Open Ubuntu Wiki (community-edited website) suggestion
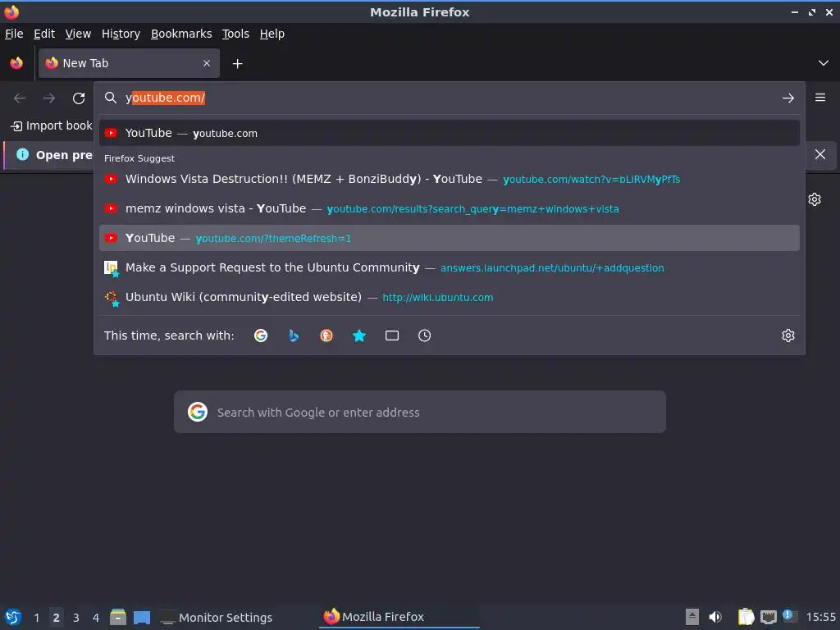 click(449, 297)
